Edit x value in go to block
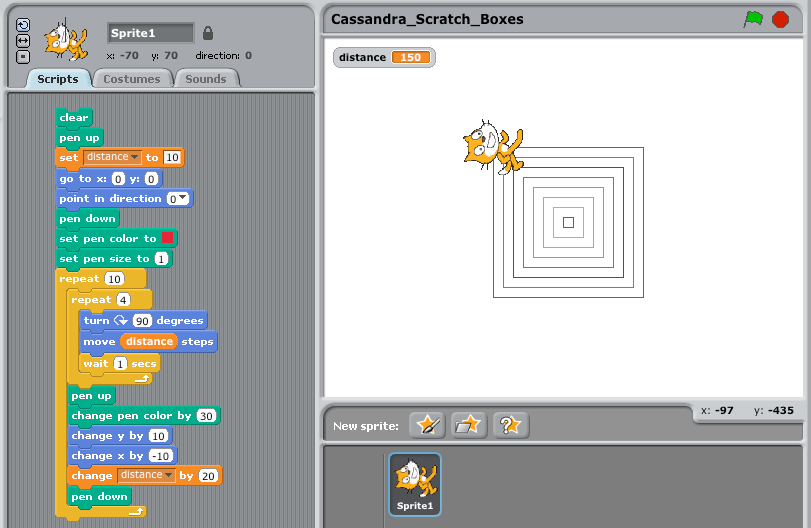The height and width of the screenshot is (528, 811). [x=118, y=179]
